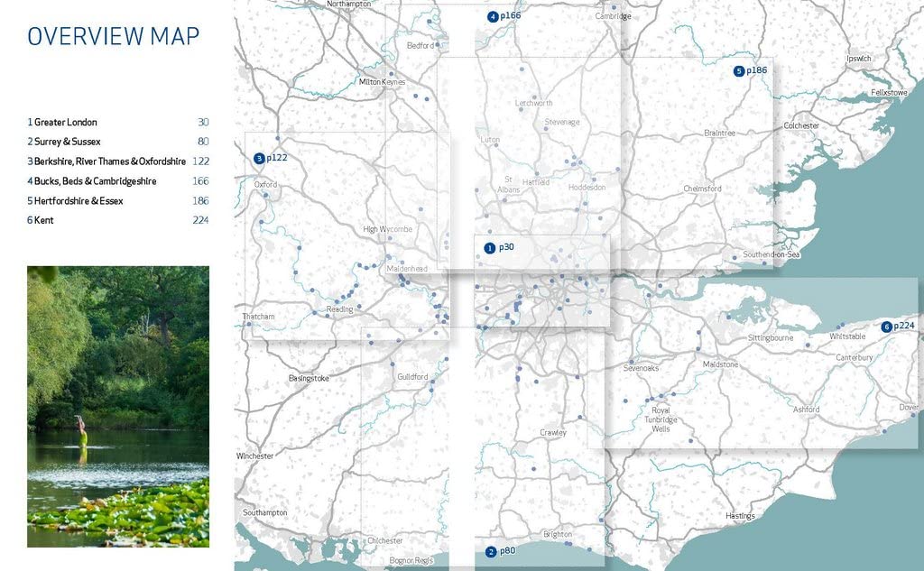
Task: Click the river swimmer photo
Action: (118, 406)
